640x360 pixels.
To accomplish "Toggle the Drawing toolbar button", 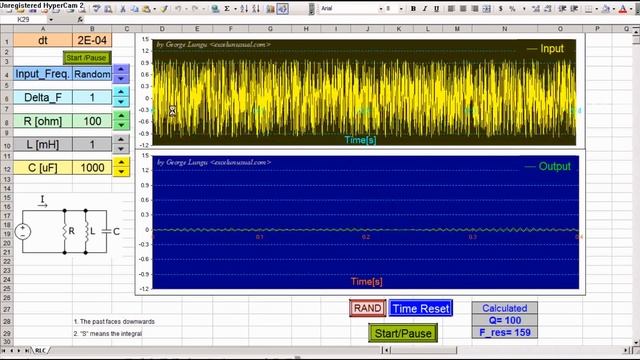I will (282, 8).
